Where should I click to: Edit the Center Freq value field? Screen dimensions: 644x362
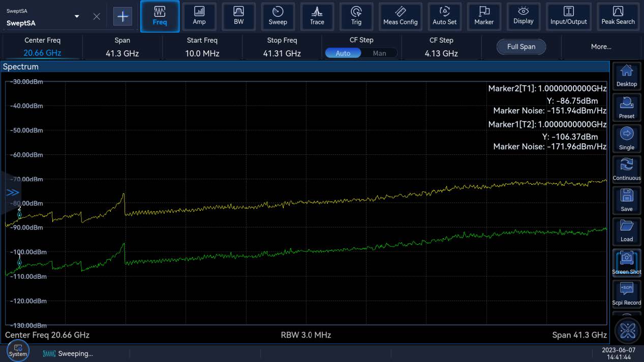(42, 53)
